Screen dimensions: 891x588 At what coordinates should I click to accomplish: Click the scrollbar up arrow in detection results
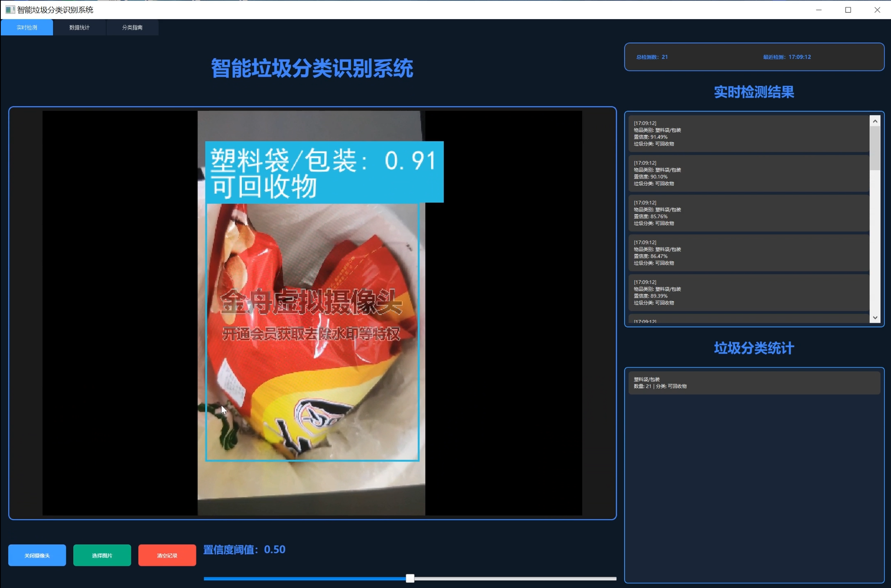pyautogui.click(x=875, y=120)
